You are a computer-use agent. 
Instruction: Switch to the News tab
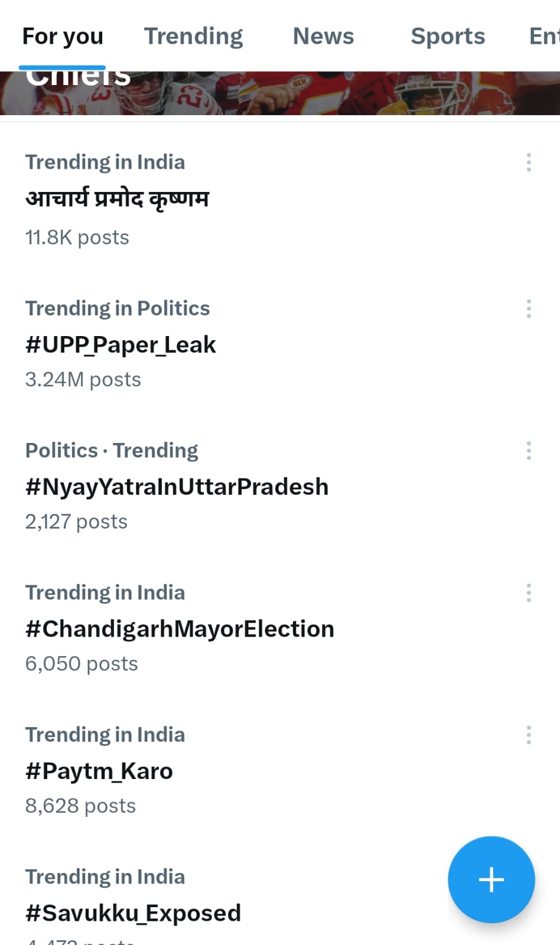[x=323, y=37]
